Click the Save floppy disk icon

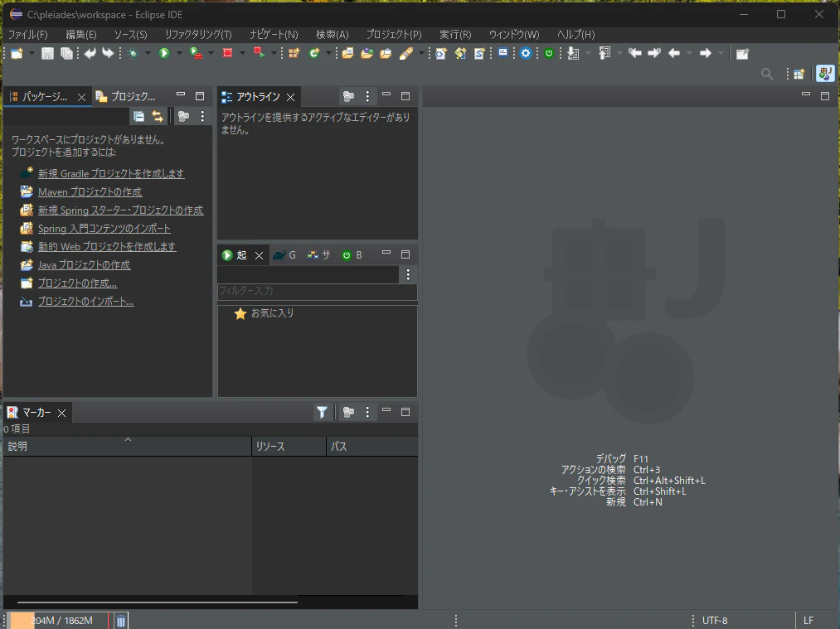click(47, 54)
